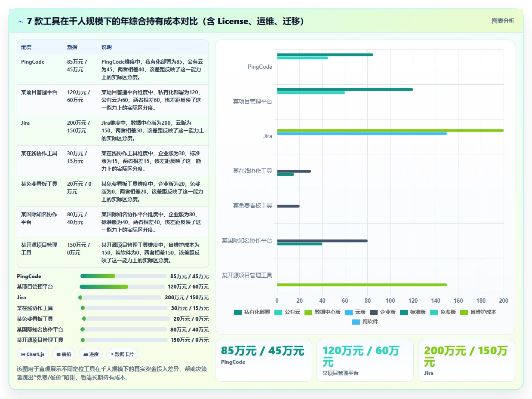This screenshot has width=532, height=399.
Task: Click the description starting 某开源项目管理工具维度中
Action: (x=151, y=253)
